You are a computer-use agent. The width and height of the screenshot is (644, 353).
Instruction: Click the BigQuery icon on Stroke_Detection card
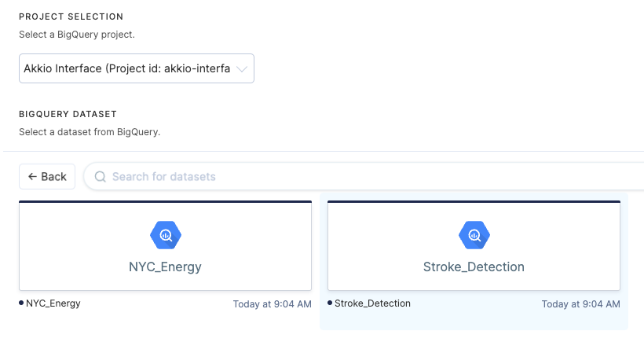(x=474, y=234)
